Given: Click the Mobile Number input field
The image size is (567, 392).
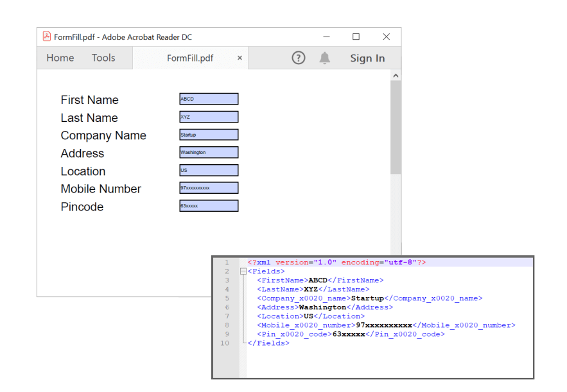Looking at the screenshot, I should pyautogui.click(x=208, y=187).
